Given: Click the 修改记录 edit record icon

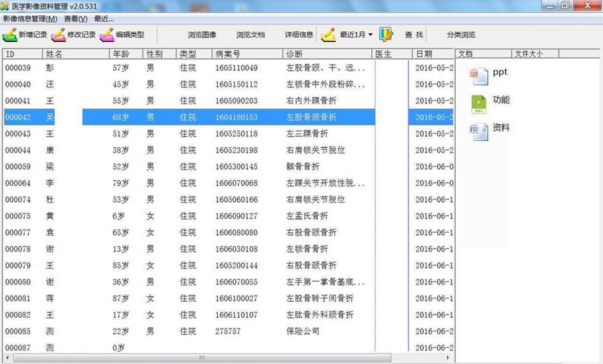Looking at the screenshot, I should point(58,35).
